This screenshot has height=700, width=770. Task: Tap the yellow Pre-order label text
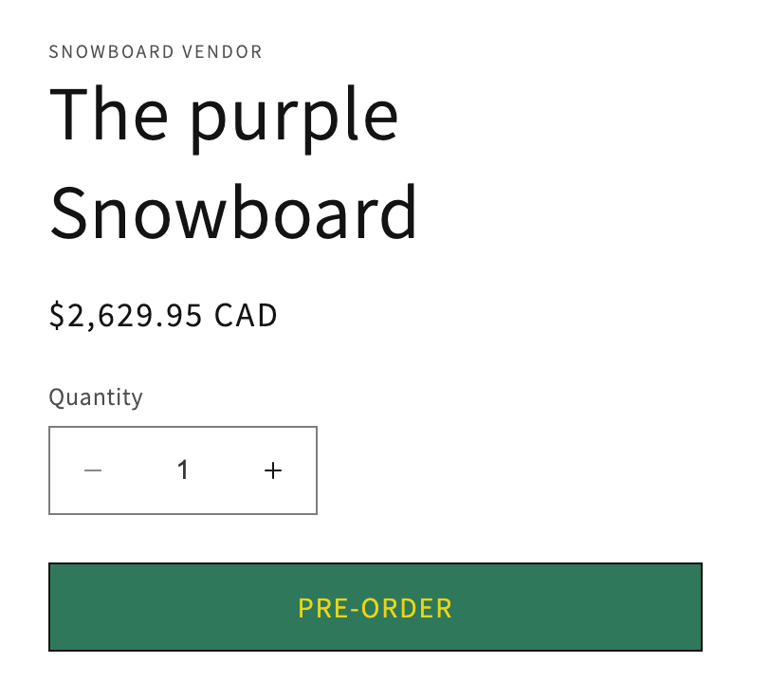(376, 608)
